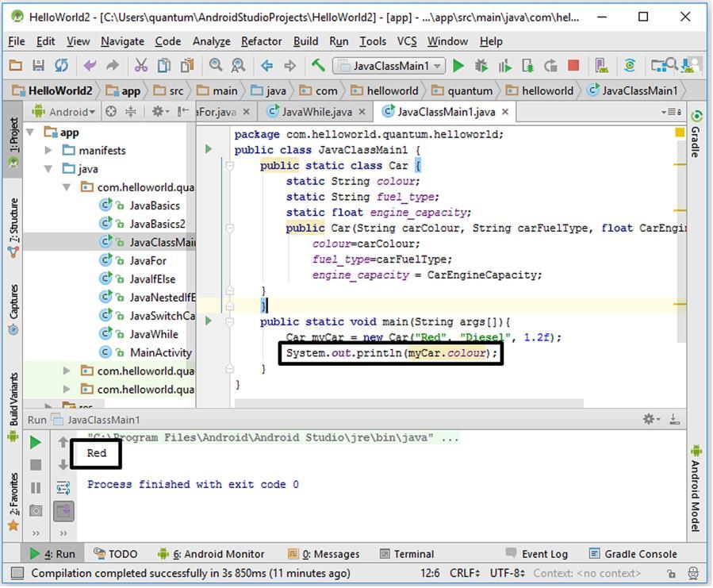Screen dimensions: 713x588
Task: Open Run panel settings gear
Action: point(649,419)
